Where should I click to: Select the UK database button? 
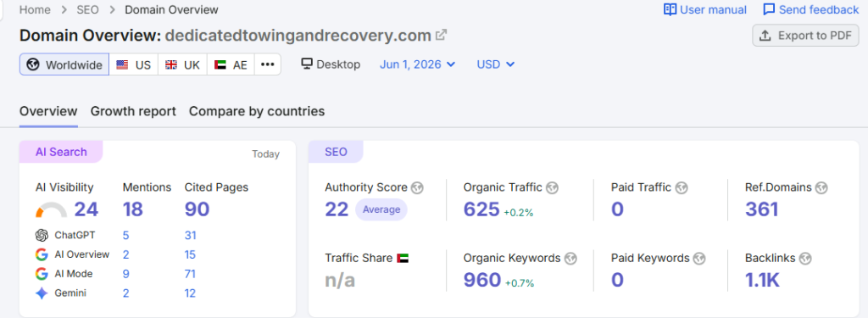click(x=183, y=64)
